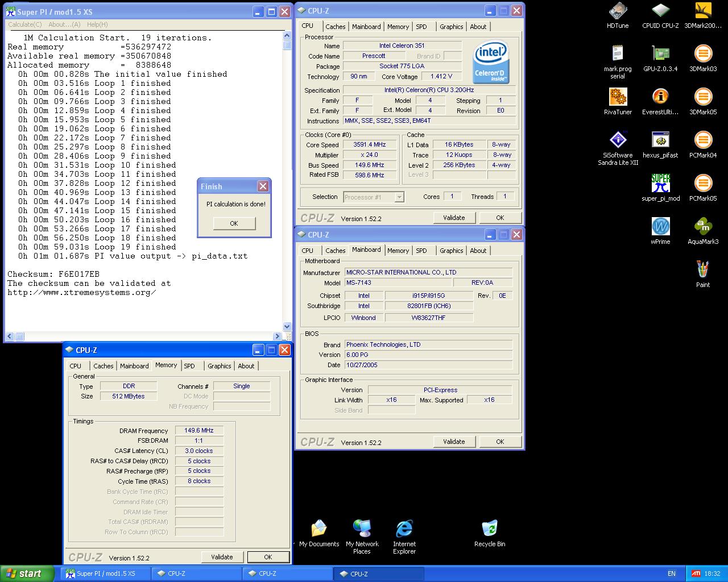The image size is (728, 582).
Task: Click OK in the CPU tab CPU-Z window
Action: (500, 218)
